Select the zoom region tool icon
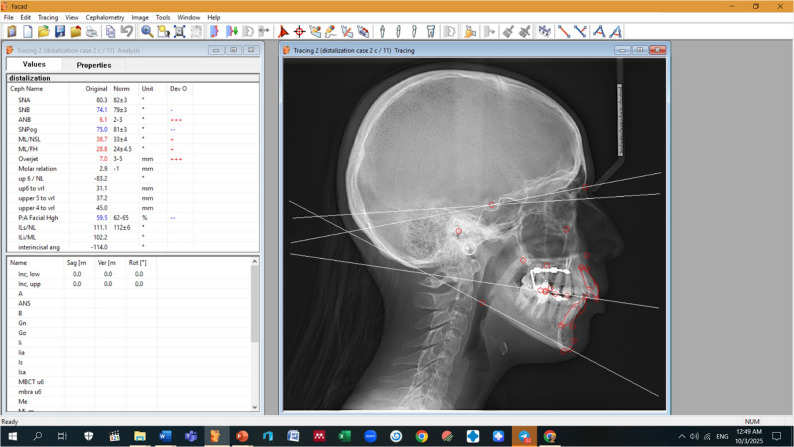The height and width of the screenshot is (447, 794). 163,31
